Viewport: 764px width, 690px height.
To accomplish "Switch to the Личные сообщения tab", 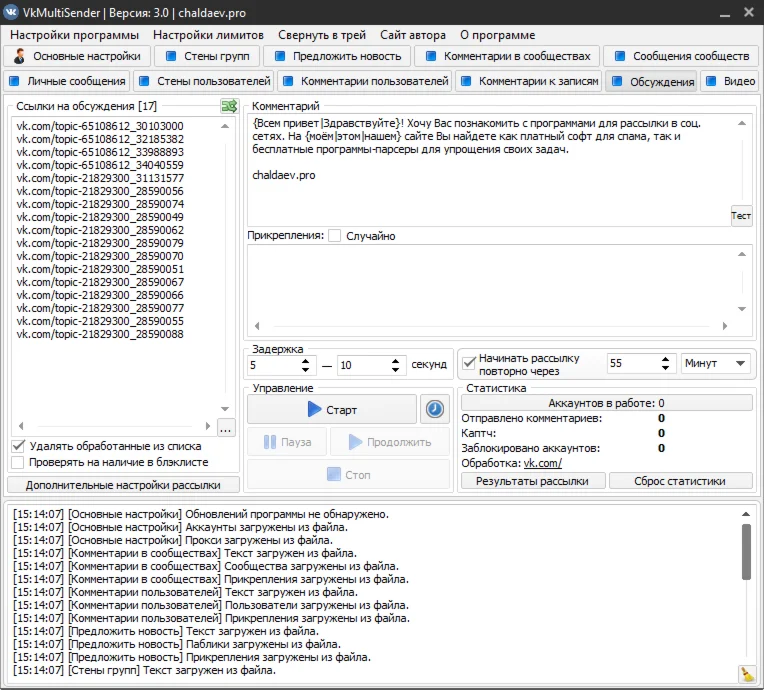I will [x=67, y=81].
